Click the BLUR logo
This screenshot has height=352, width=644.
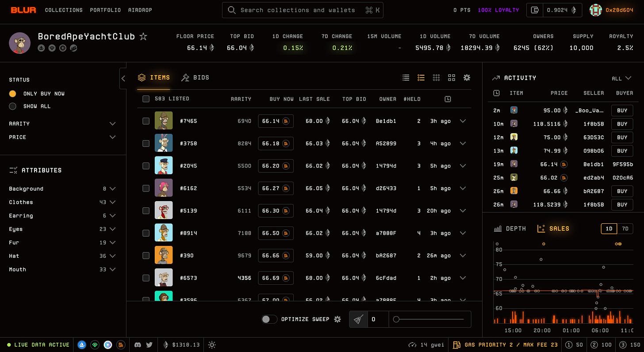tap(23, 10)
